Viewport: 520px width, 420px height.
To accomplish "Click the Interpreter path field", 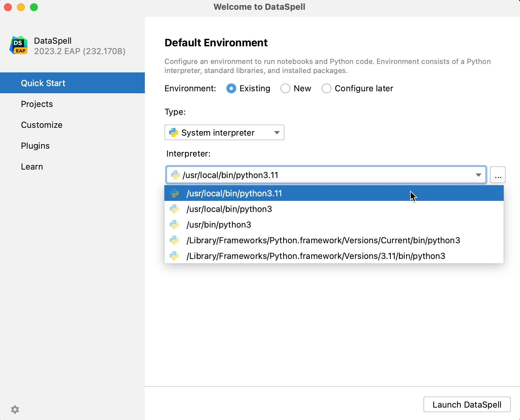I will (x=326, y=175).
